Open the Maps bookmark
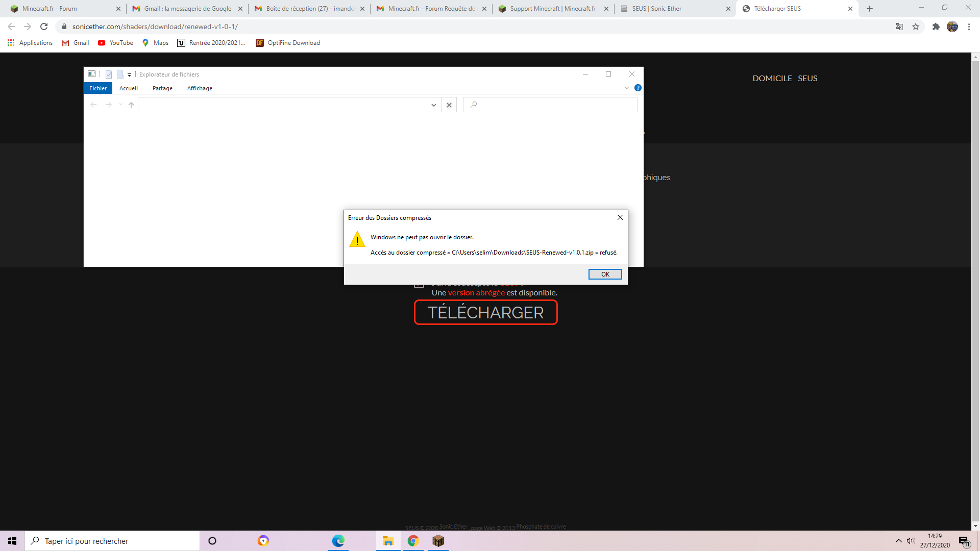This screenshot has height=551, width=980. [155, 43]
